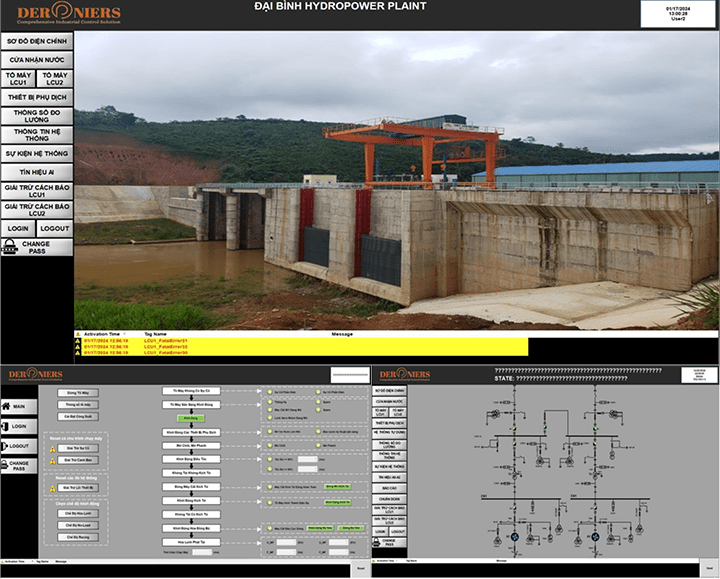Switch to Chế Độ Racing startup mode
Screen dimensions: 720x579
tap(76, 536)
